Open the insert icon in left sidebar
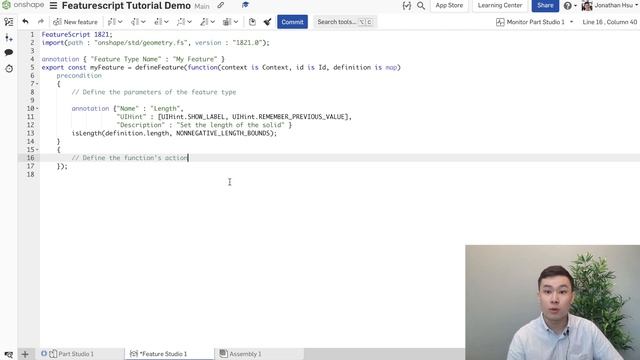Viewport: 640px width, 360px height. pyautogui.click(x=9, y=38)
